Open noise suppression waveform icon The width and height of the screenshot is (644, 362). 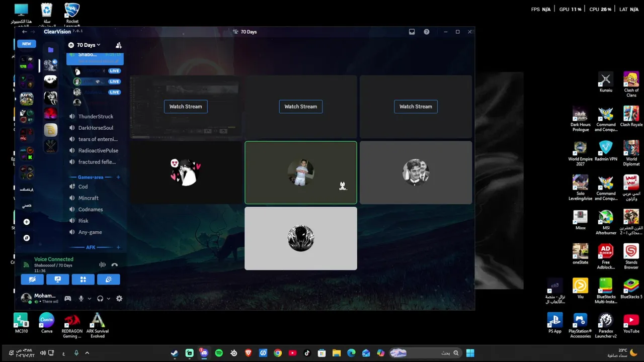tap(103, 264)
